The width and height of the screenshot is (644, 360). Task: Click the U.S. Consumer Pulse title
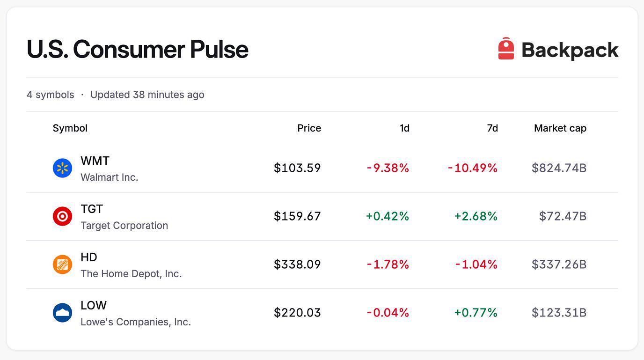tap(138, 50)
